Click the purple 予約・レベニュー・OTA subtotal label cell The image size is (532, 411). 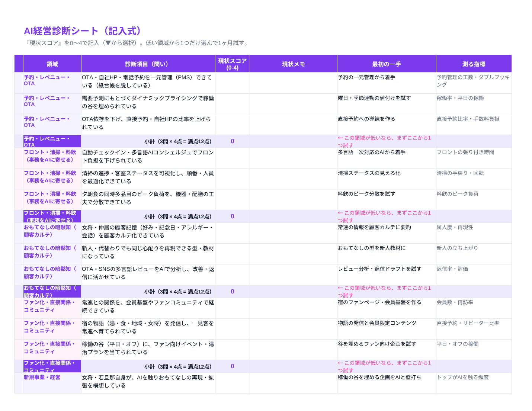(52, 141)
